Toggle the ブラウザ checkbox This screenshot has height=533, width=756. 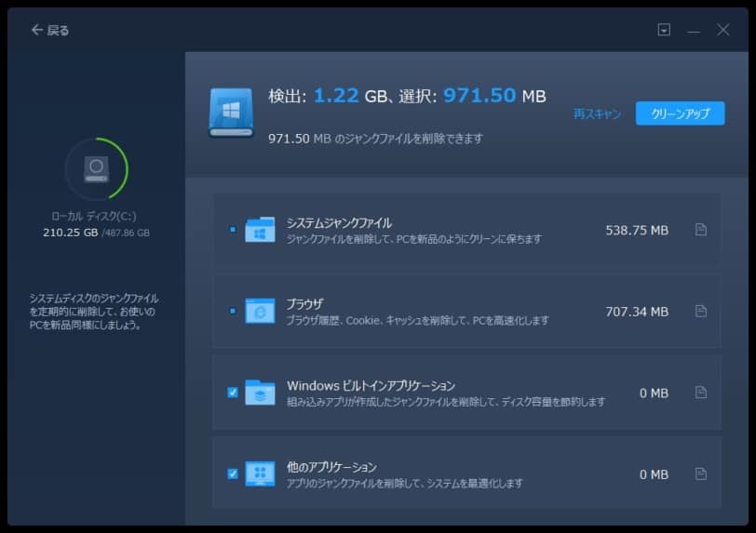[x=233, y=311]
